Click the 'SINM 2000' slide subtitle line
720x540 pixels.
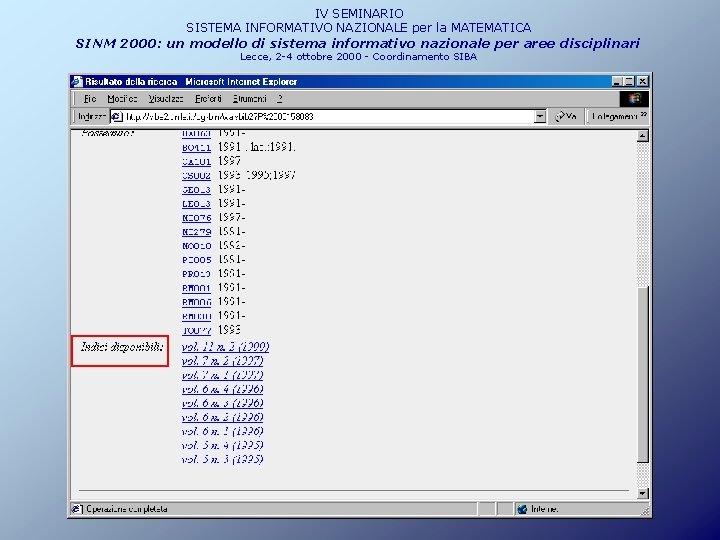(x=358, y=44)
